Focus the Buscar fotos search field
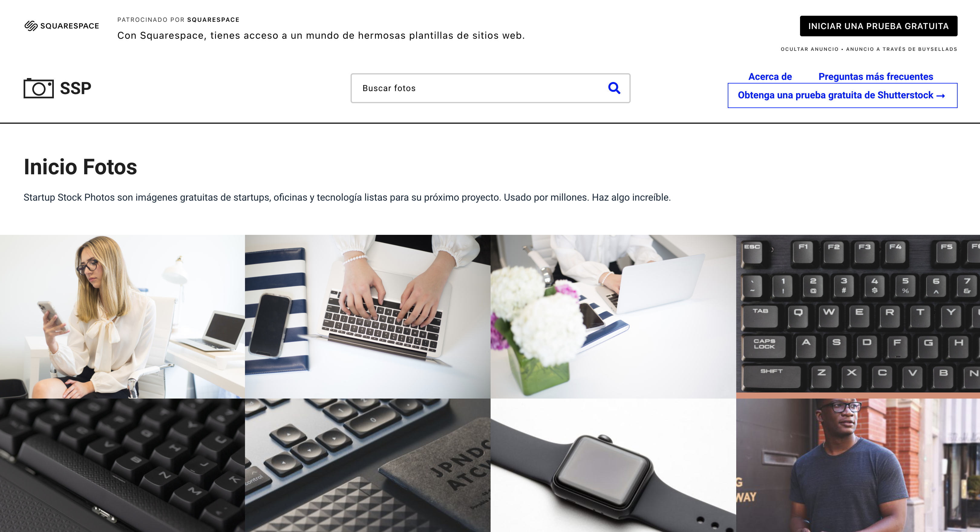Screen dimensions: 980x532 click(490, 88)
